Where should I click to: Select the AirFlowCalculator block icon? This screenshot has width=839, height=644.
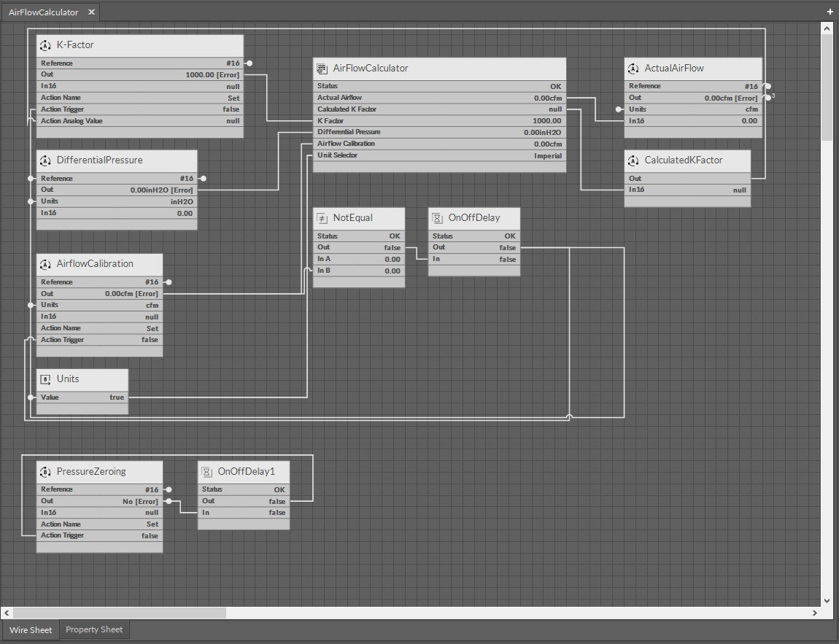322,69
